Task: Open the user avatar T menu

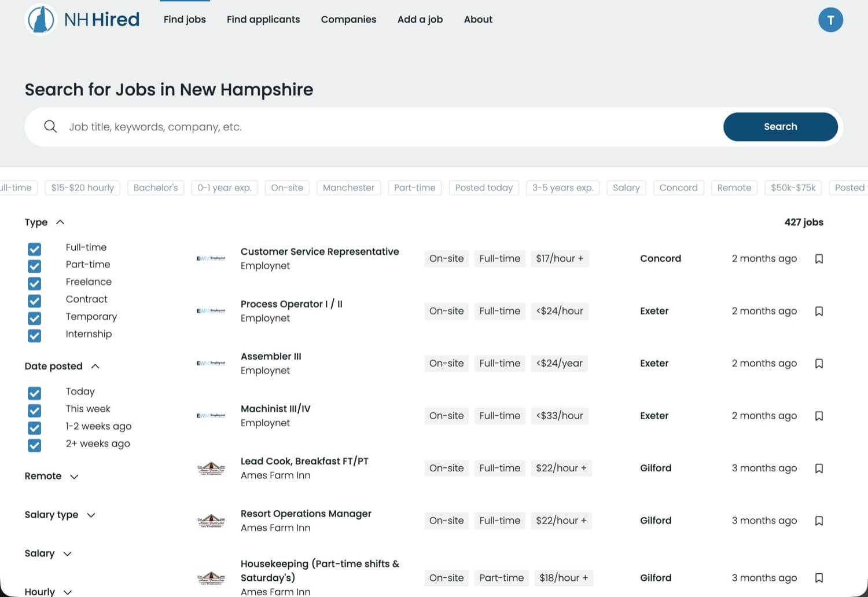Action: click(x=830, y=20)
